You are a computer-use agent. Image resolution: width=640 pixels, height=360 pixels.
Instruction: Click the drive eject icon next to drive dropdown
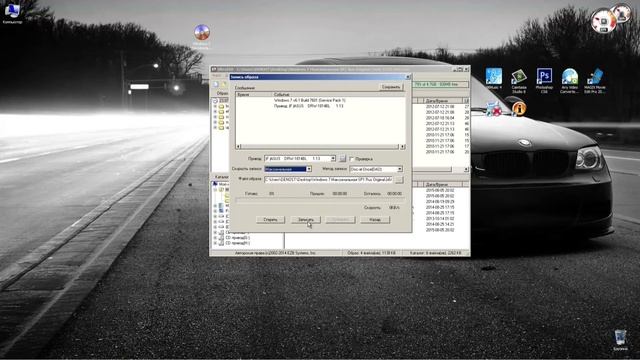[x=342, y=158]
